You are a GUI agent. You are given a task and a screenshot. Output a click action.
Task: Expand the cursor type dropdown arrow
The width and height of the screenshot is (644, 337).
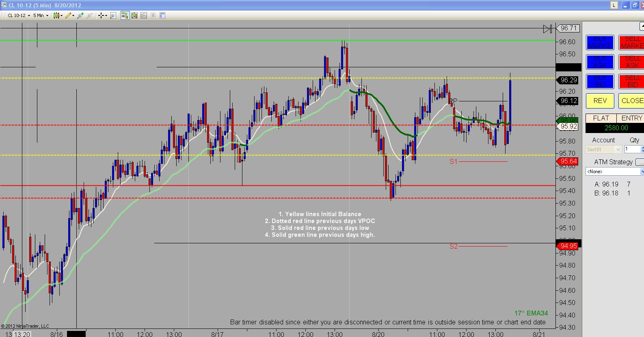pyautogui.click(x=106, y=15)
